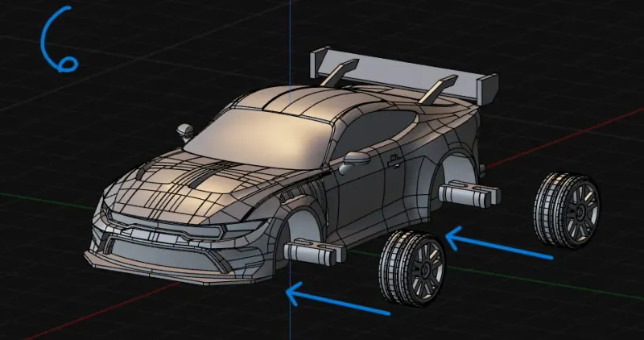The height and width of the screenshot is (340, 644).
Task: Select the car's windshield surface
Action: (x=259, y=139)
